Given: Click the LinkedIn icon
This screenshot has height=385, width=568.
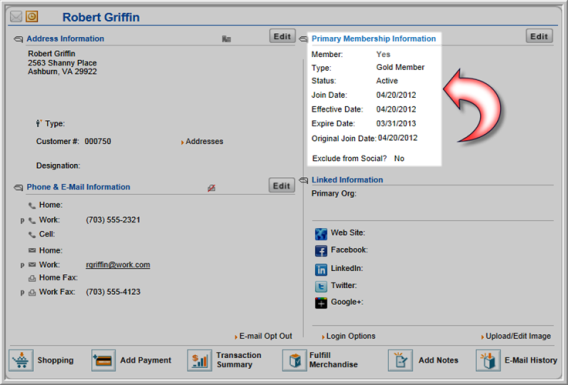Looking at the screenshot, I should [x=321, y=269].
